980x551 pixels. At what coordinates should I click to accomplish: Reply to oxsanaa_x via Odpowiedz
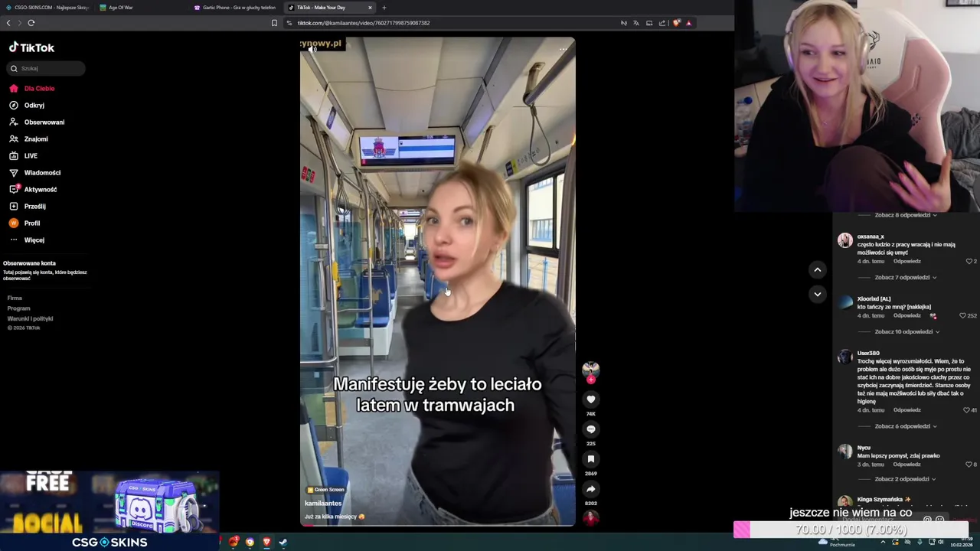point(906,262)
